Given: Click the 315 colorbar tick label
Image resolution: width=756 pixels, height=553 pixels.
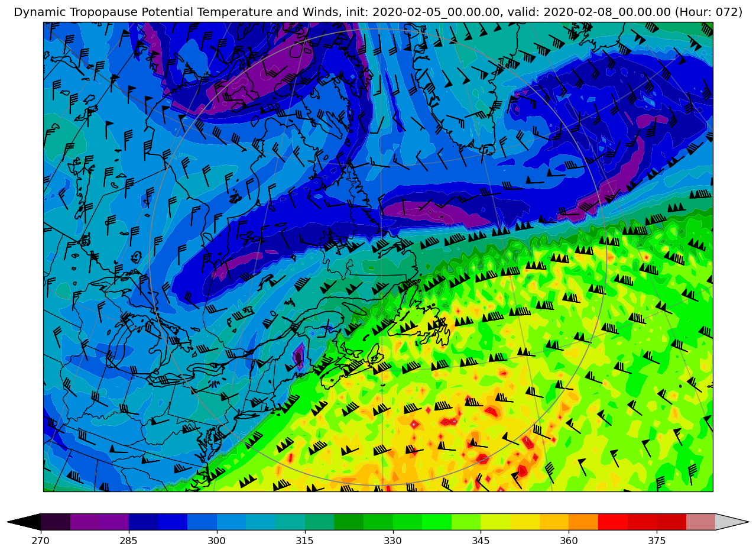Looking at the screenshot, I should tap(305, 541).
